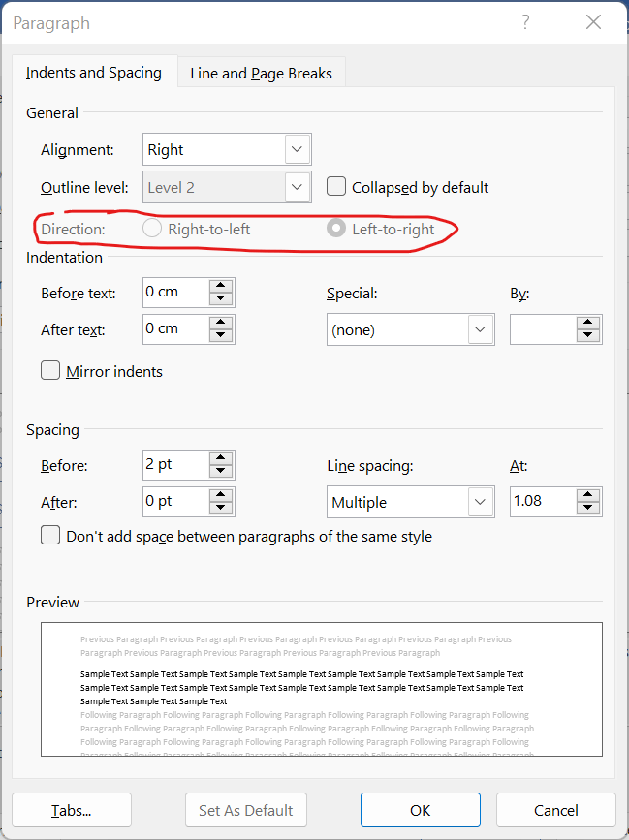Close the Paragraph dialog
Viewport: 629px width, 840px height.
(x=593, y=22)
